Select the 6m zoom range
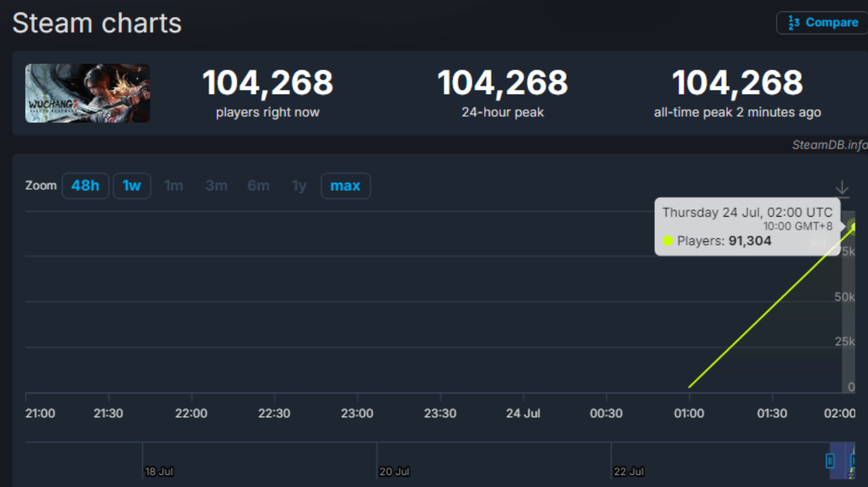 point(258,186)
